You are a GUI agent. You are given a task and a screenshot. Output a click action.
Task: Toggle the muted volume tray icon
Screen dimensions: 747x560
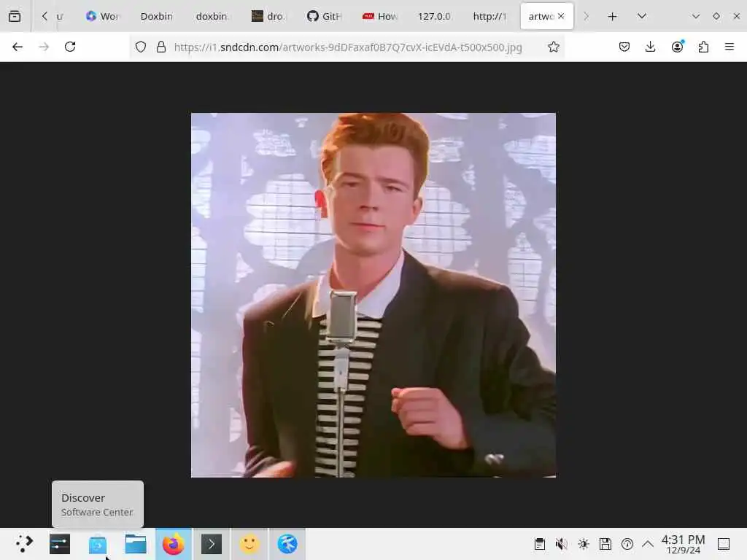coord(561,544)
